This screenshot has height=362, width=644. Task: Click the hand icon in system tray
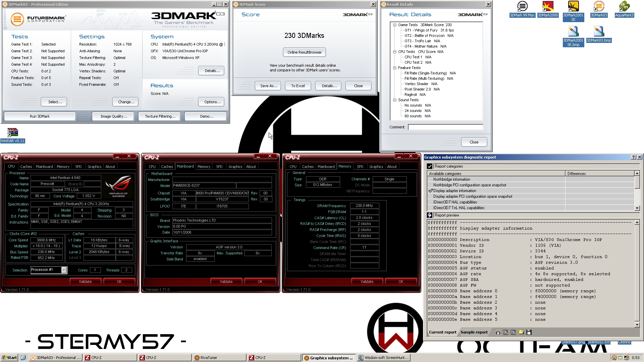pos(614,358)
